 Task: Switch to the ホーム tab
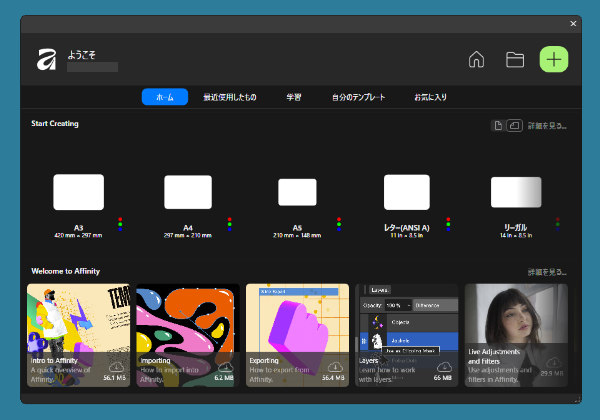click(165, 97)
